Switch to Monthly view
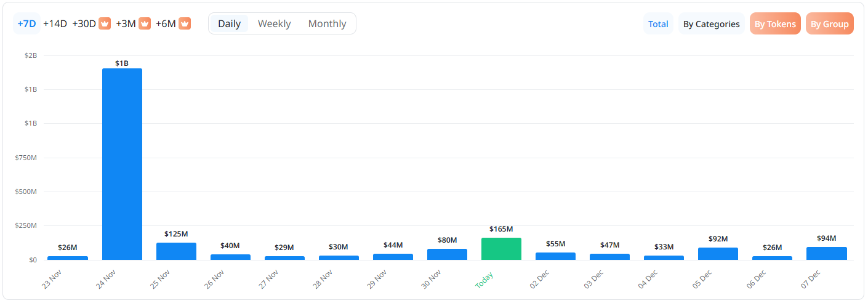The width and height of the screenshot is (868, 303). (x=327, y=24)
